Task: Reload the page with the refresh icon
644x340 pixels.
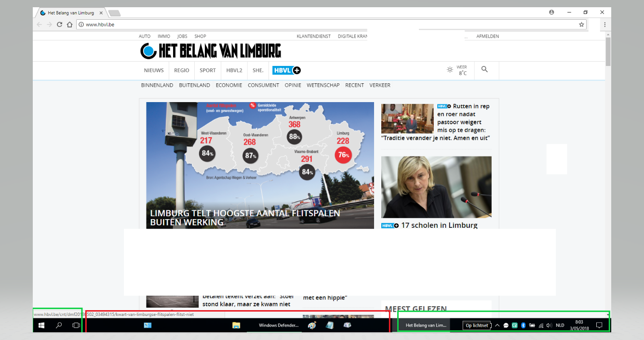Action: pyautogui.click(x=60, y=25)
